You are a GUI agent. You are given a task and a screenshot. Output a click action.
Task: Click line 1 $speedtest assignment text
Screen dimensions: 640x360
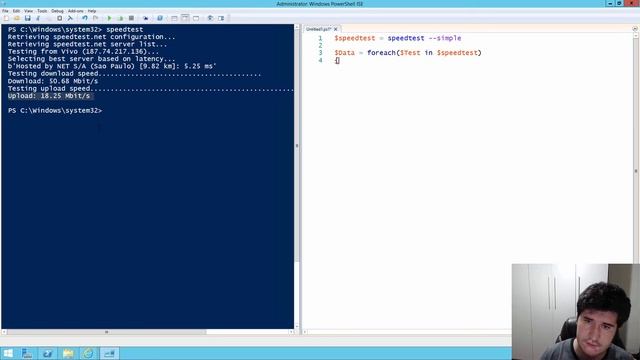pyautogui.click(x=398, y=38)
